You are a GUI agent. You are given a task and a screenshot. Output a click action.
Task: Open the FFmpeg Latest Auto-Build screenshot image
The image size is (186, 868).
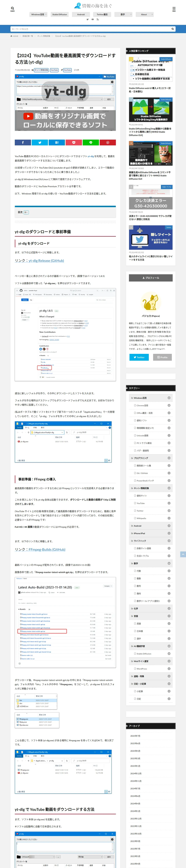pos(65,623)
